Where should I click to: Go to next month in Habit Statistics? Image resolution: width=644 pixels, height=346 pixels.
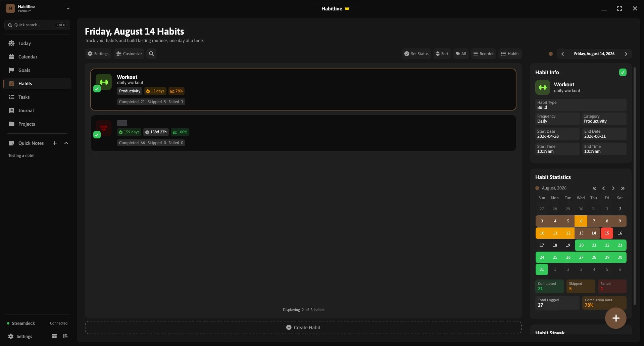(613, 188)
